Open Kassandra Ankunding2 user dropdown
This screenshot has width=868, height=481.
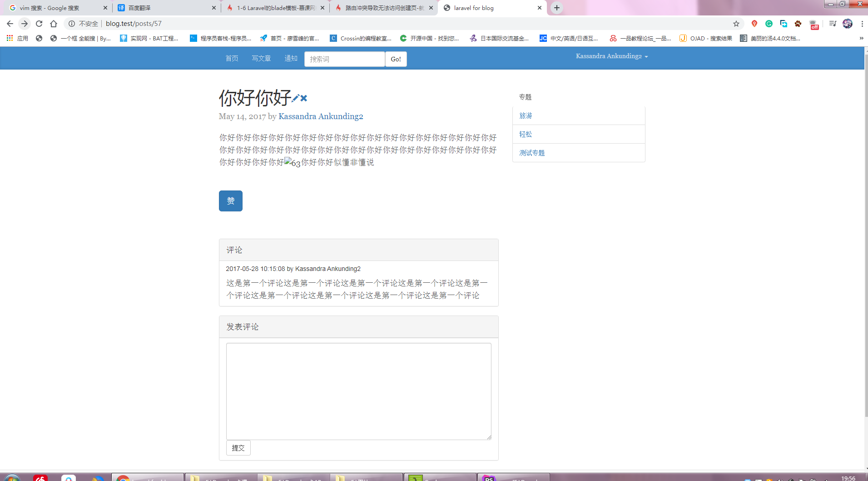click(612, 56)
